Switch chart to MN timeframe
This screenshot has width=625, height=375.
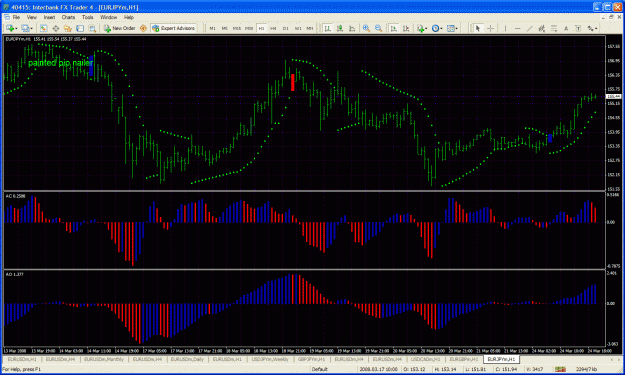point(310,28)
